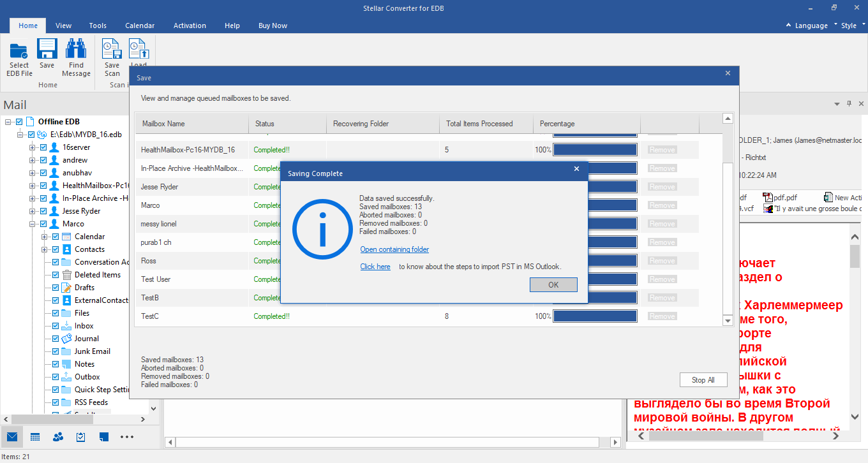Image resolution: width=868 pixels, height=463 pixels.
Task: Toggle the Deleted Items folder checkbox
Action: tap(56, 275)
